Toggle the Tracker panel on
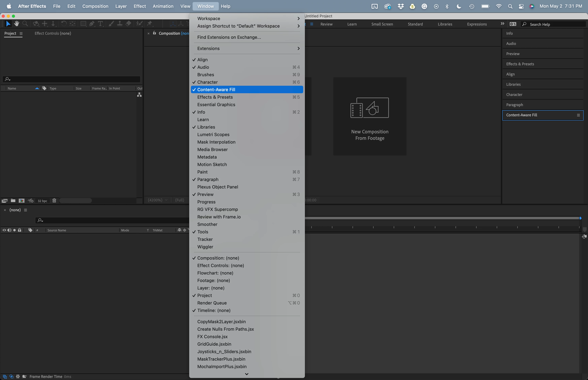This screenshot has width=588, height=380. tap(205, 239)
